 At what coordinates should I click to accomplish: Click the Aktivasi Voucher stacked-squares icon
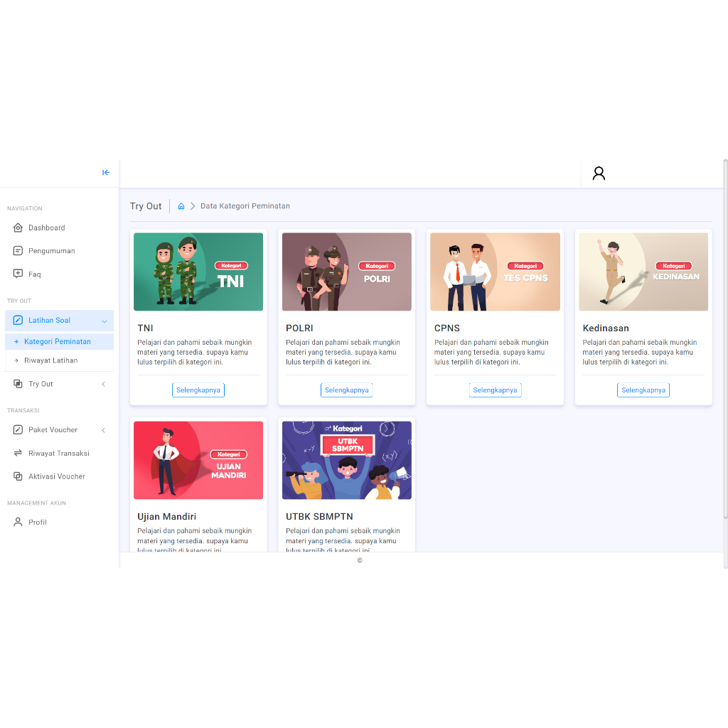coord(18,476)
